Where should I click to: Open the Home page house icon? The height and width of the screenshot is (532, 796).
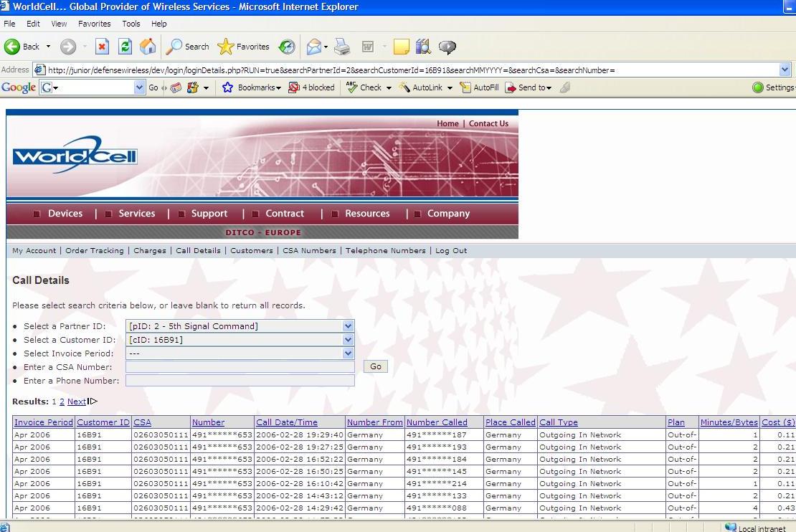(x=148, y=47)
